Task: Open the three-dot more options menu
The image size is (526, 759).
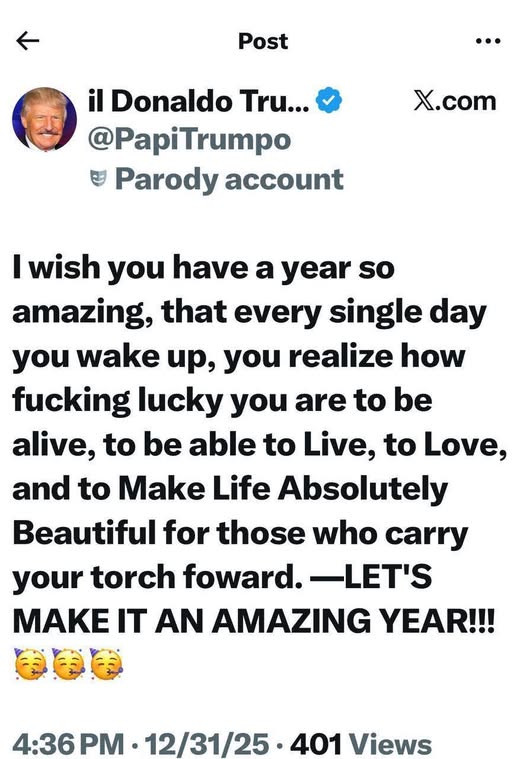Action: point(488,41)
